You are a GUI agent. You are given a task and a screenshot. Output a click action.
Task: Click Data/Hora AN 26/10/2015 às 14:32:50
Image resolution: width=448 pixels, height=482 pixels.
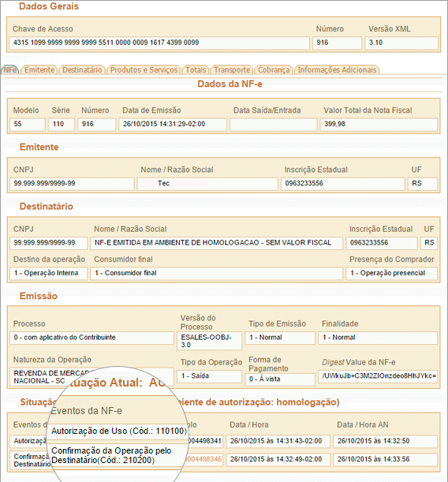point(386,441)
